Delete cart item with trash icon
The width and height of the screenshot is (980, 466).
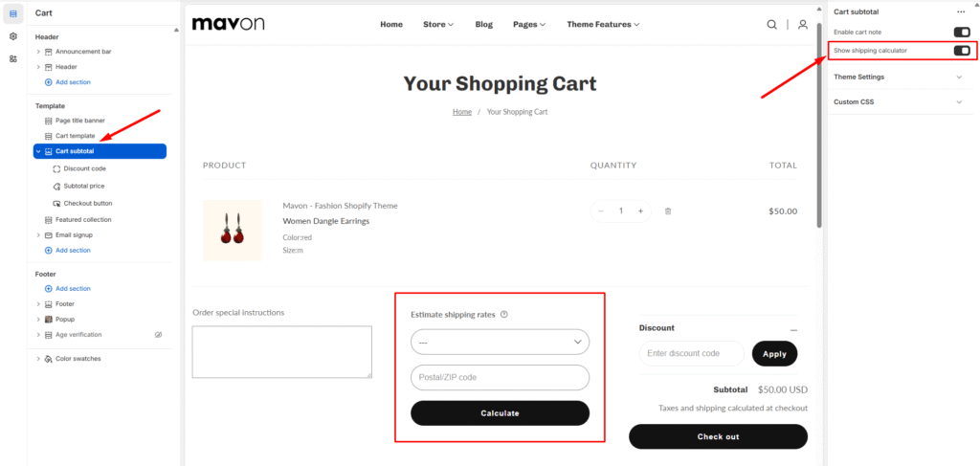tap(668, 211)
